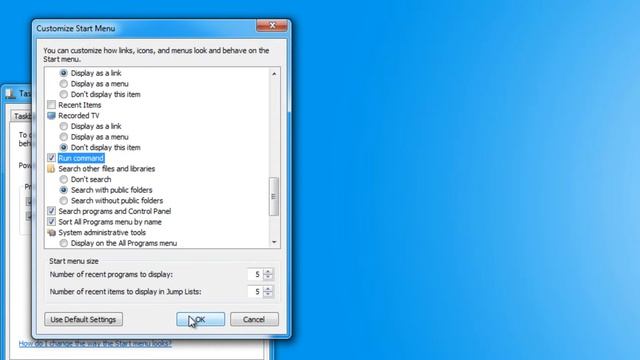Select Recorded TV Display as a link
Viewport: 640px width, 360px height.
coord(64,126)
